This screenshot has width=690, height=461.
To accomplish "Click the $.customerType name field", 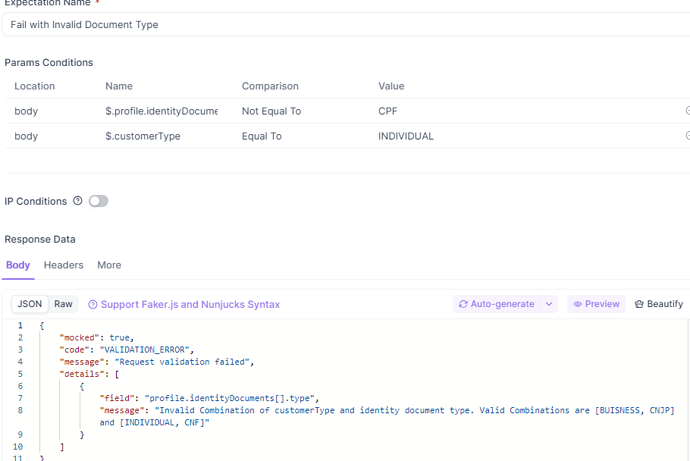I will [160, 136].
